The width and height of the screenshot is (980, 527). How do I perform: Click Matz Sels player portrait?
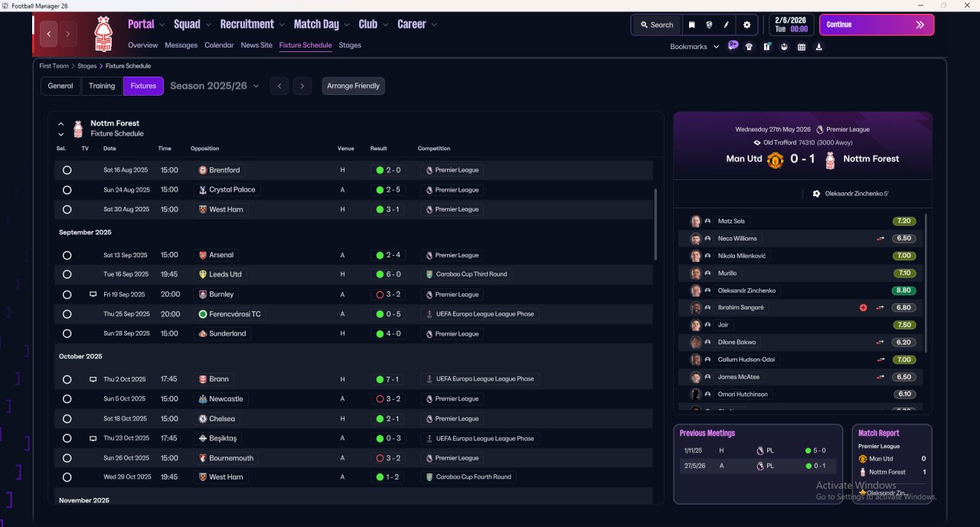click(695, 221)
